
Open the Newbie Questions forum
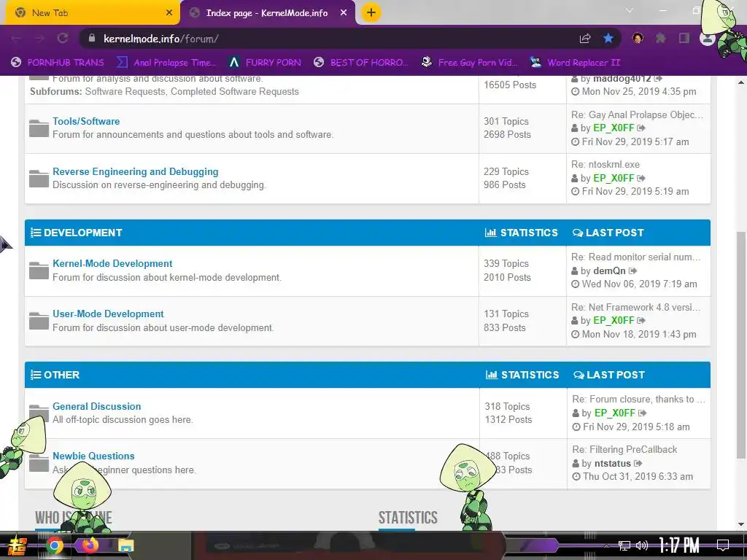click(93, 456)
